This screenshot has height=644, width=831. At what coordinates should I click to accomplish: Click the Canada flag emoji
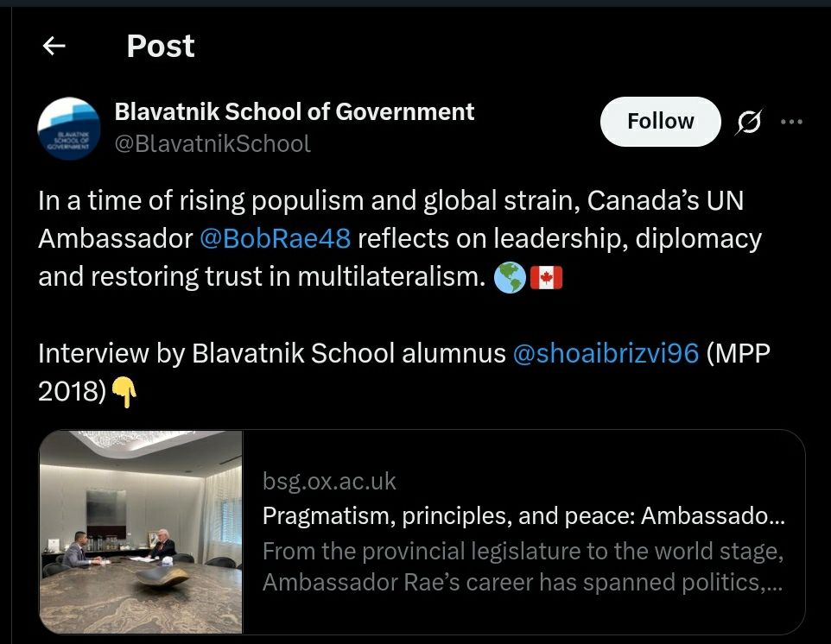point(547,276)
